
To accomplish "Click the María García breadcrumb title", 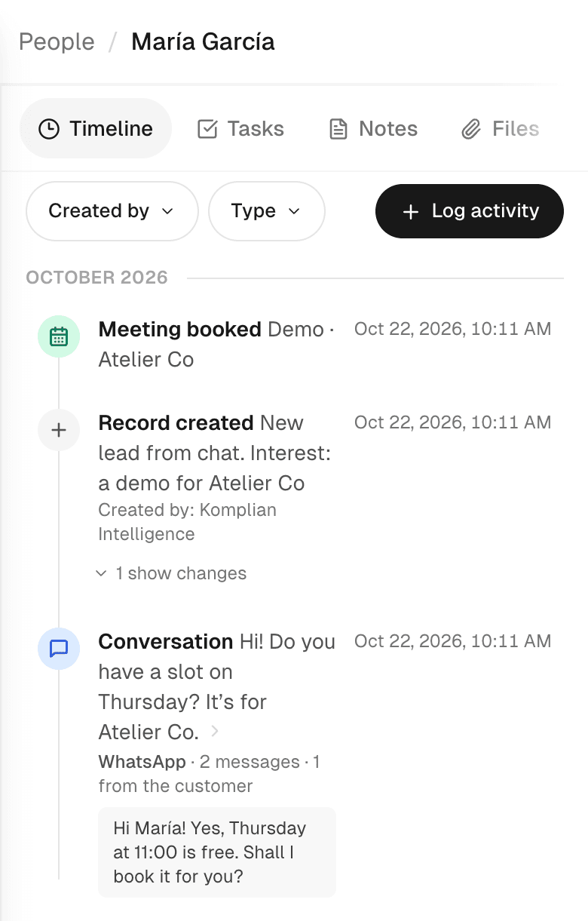I will pos(203,41).
